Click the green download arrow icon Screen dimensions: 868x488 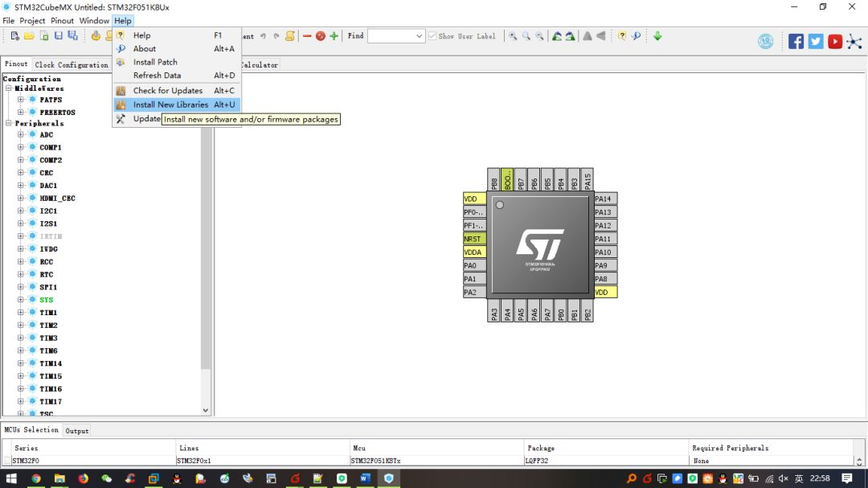(657, 36)
